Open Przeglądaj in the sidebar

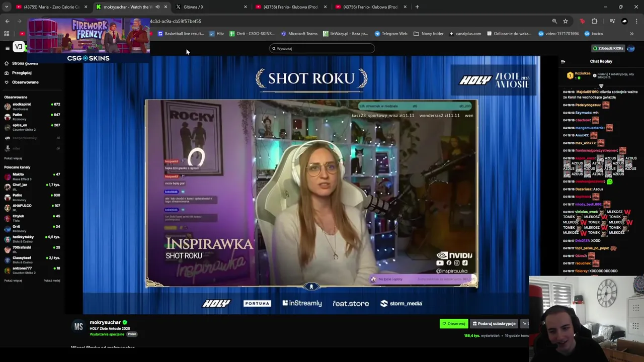[x=18, y=73]
